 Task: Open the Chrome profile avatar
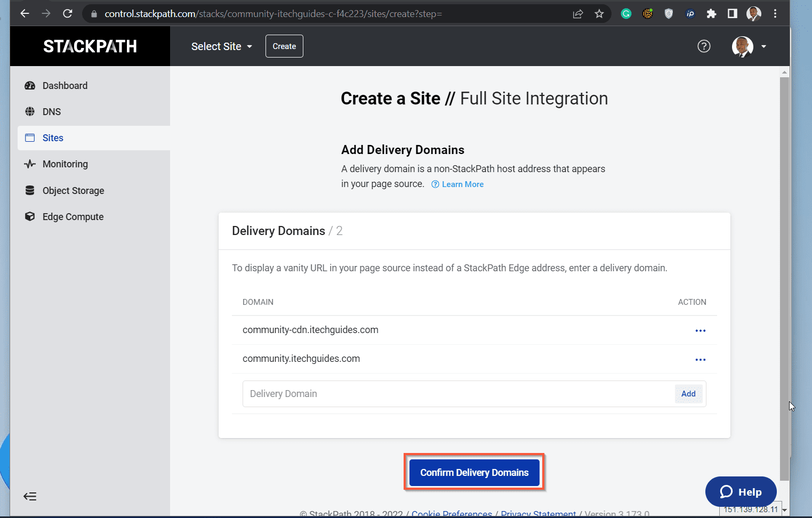[754, 14]
